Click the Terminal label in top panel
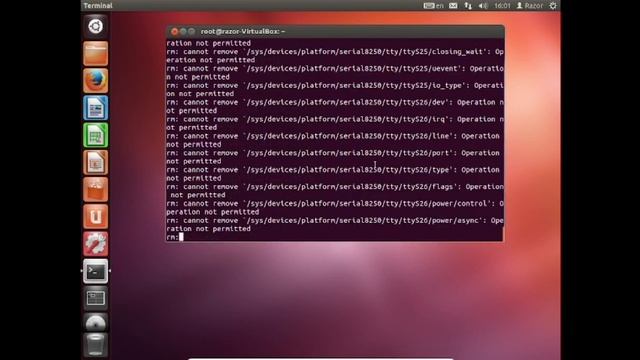 click(x=98, y=6)
